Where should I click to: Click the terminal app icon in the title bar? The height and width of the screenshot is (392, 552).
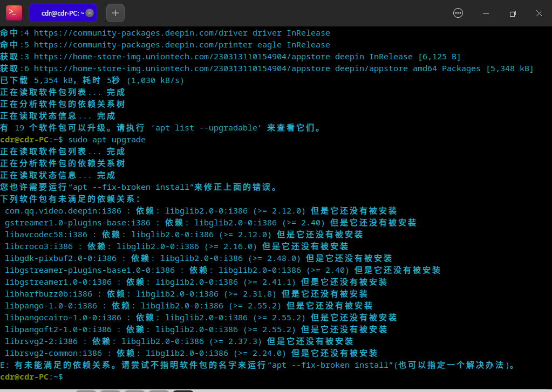pyautogui.click(x=13, y=13)
